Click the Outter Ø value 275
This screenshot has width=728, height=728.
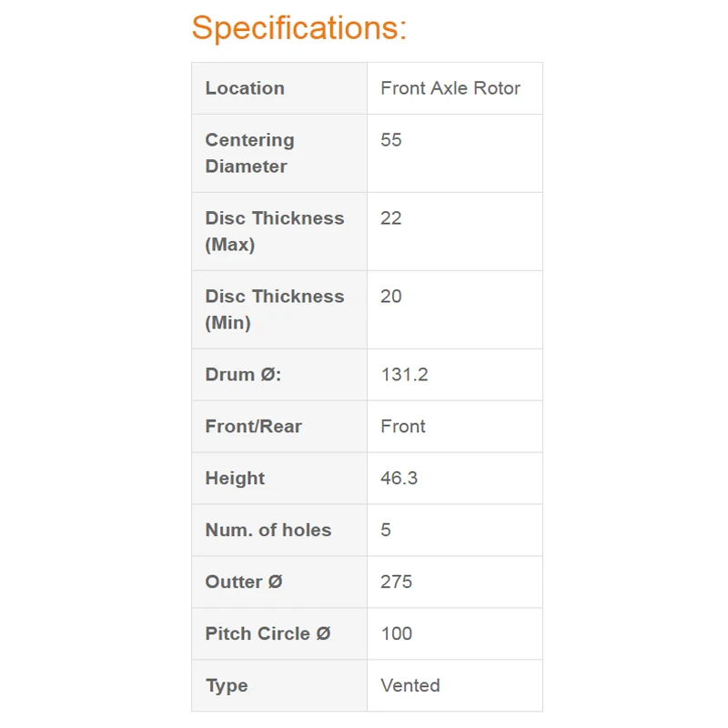(397, 582)
